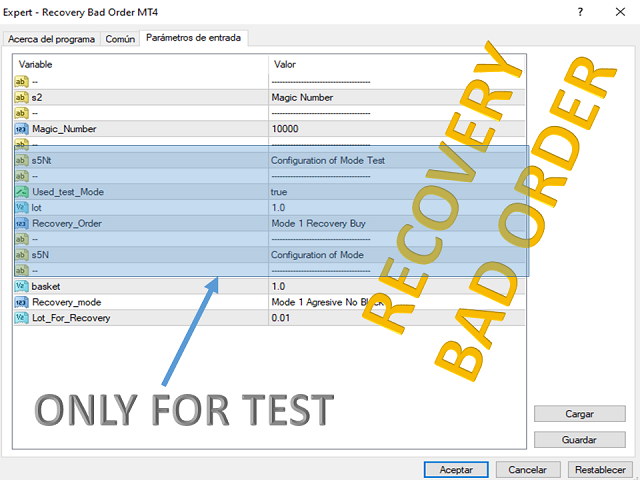Screen dimensions: 640x480
Task: Click the string icon beside s5N
Action: tap(21, 255)
